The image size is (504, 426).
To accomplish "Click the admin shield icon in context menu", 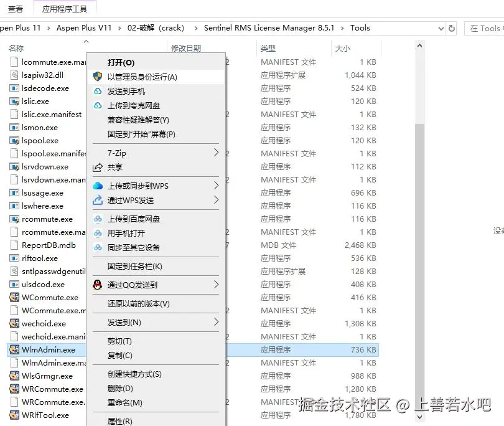I will pos(98,77).
